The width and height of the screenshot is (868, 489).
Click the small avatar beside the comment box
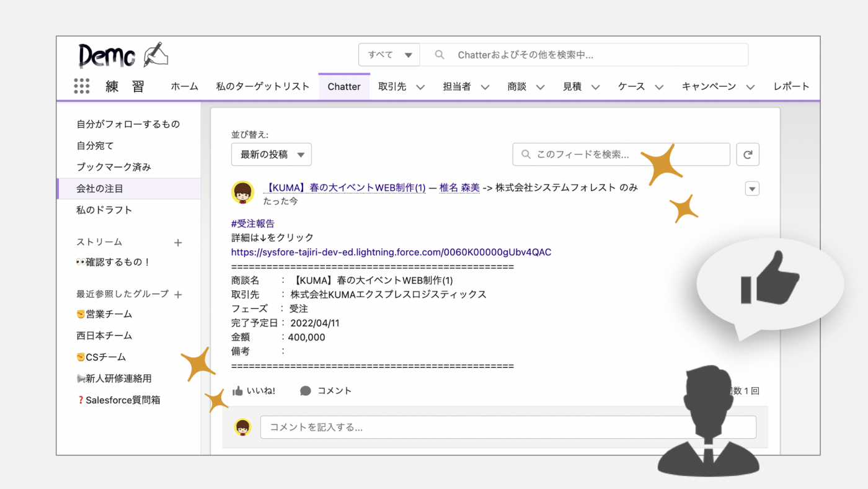(243, 427)
